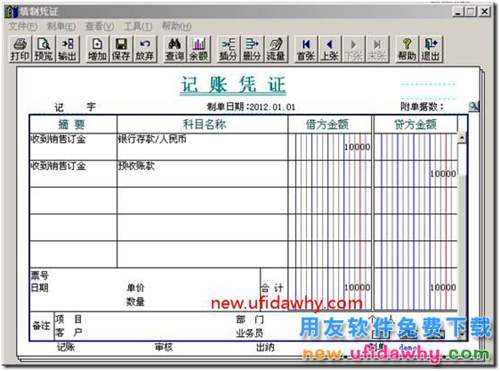Delete entry line with 删分
Image resolution: width=500 pixels, height=371 pixels.
coord(252,49)
